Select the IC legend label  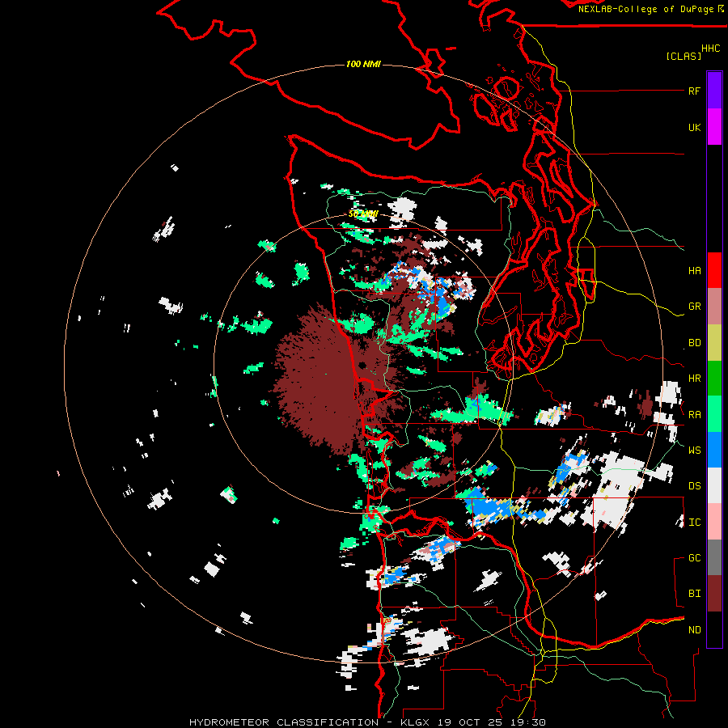tap(694, 523)
